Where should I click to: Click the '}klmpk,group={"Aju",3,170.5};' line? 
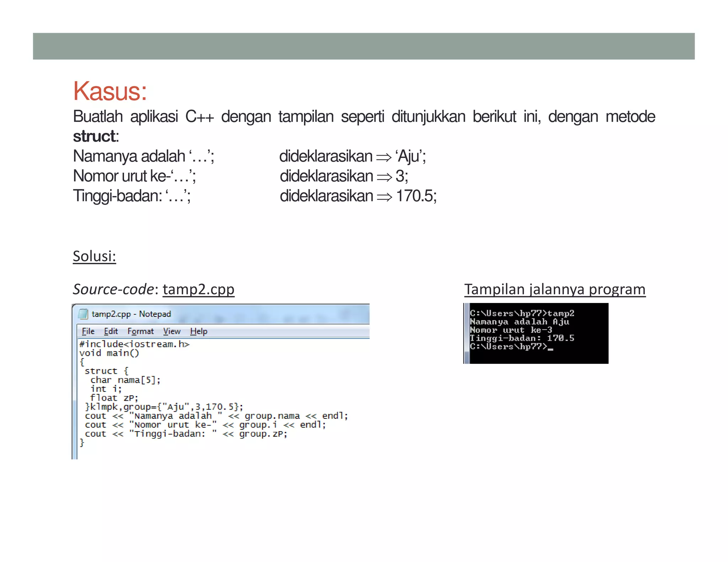(164, 407)
